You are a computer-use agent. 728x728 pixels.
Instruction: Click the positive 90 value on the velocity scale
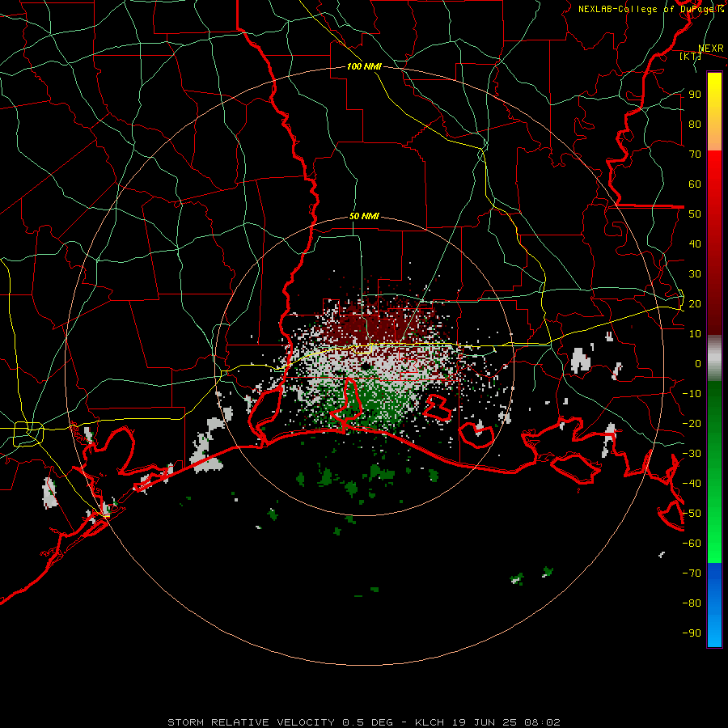[695, 95]
